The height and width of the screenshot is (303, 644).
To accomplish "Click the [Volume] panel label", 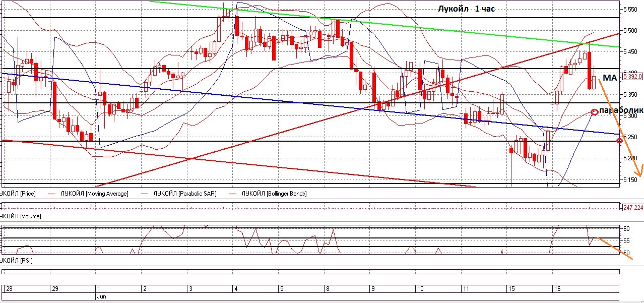I will [21, 216].
